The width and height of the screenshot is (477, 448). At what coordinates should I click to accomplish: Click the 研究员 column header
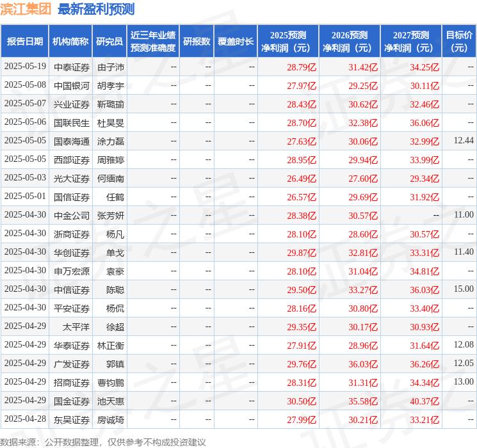point(109,41)
